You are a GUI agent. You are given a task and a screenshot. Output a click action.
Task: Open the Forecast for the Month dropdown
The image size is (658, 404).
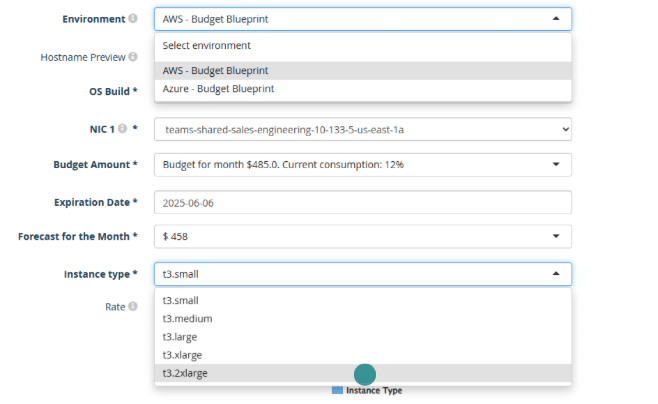coord(363,237)
